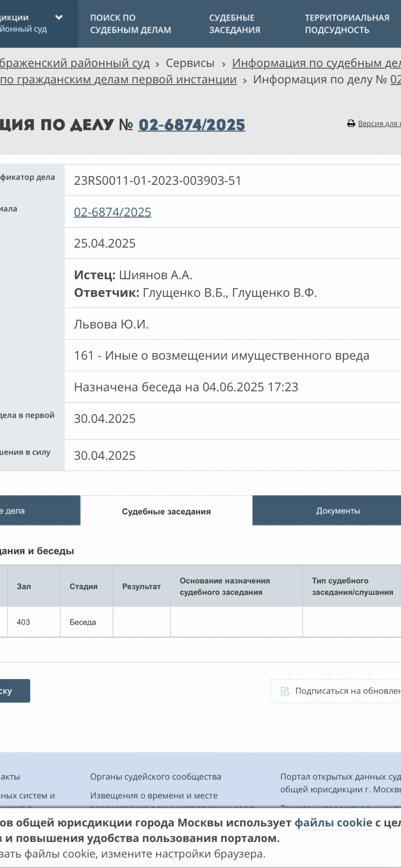The height and width of the screenshot is (868, 401).
Task: Click 'Стадия' column header in hearings table
Action: (83, 587)
